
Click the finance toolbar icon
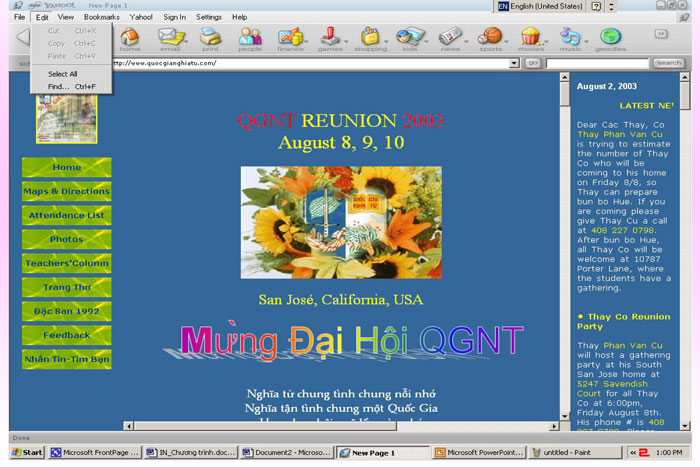pos(290,39)
